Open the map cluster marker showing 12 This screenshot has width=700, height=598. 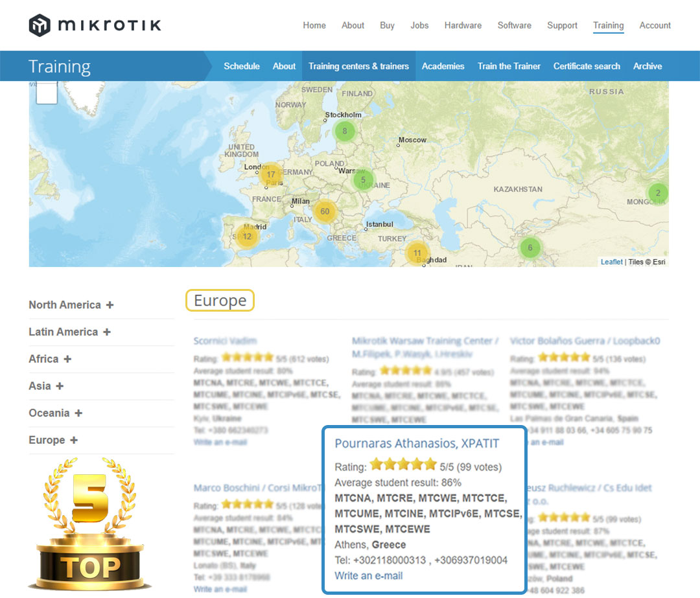[x=247, y=236]
